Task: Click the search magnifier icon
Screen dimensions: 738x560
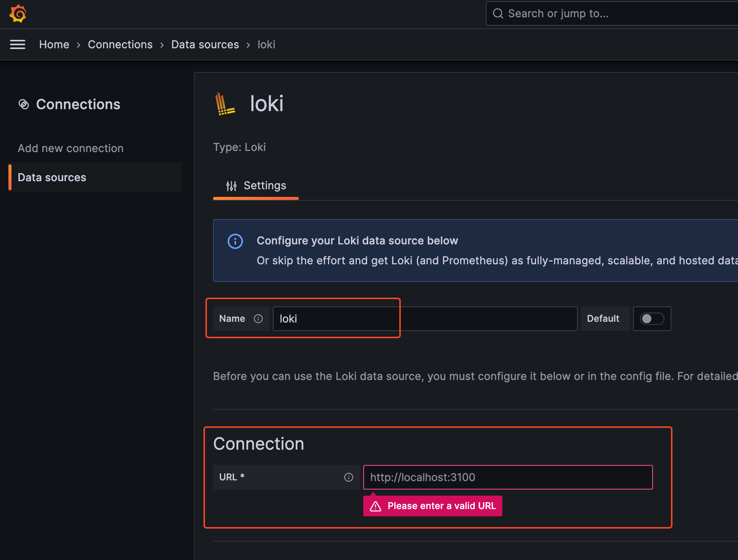Action: [x=498, y=14]
